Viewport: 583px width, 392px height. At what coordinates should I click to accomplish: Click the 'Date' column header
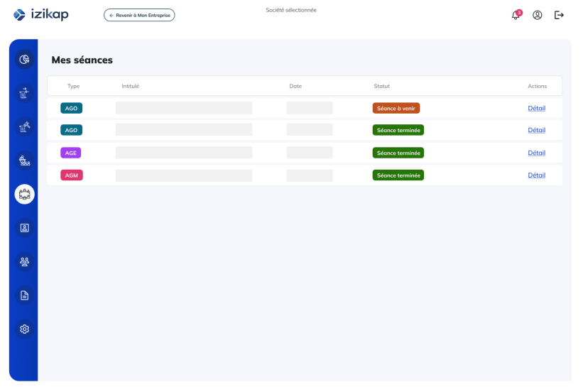[295, 86]
